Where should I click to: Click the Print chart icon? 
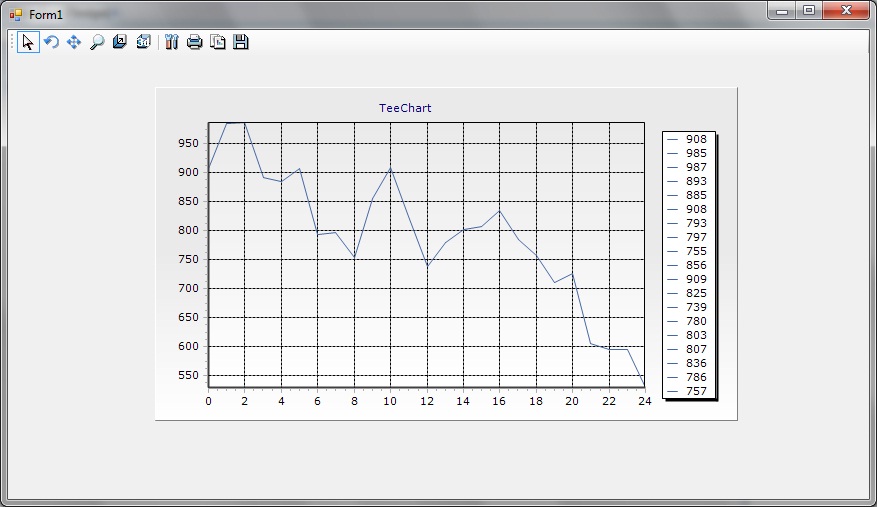195,42
